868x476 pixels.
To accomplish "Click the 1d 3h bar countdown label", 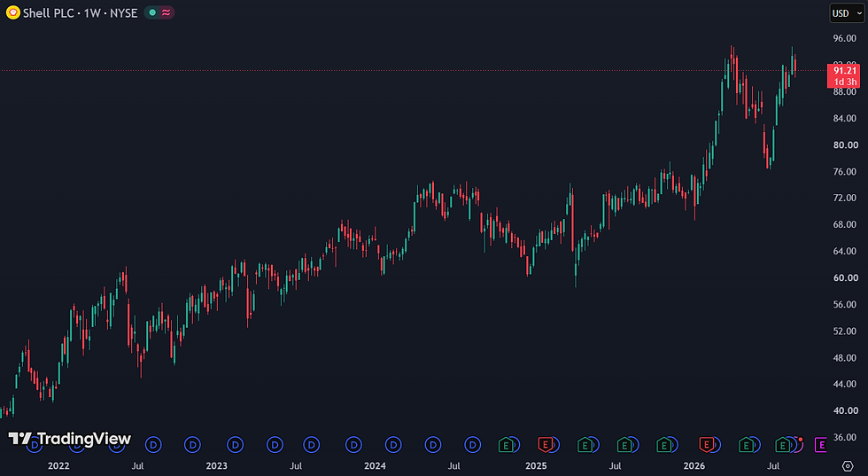I will point(845,82).
